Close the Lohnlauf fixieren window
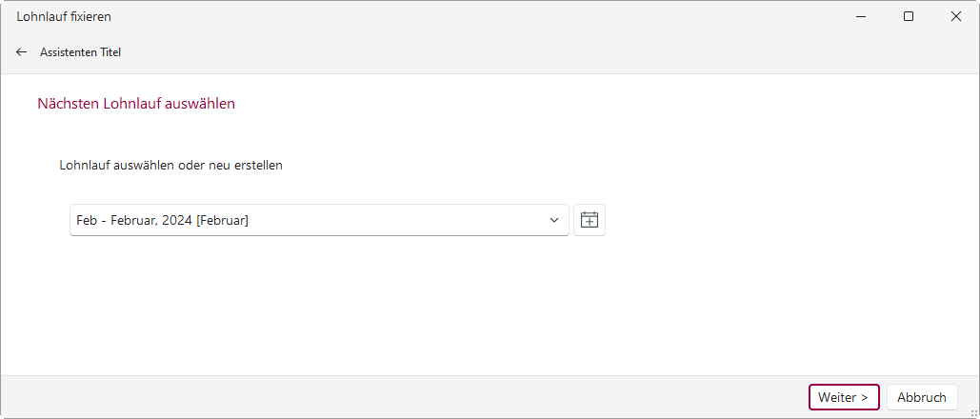 pyautogui.click(x=956, y=16)
